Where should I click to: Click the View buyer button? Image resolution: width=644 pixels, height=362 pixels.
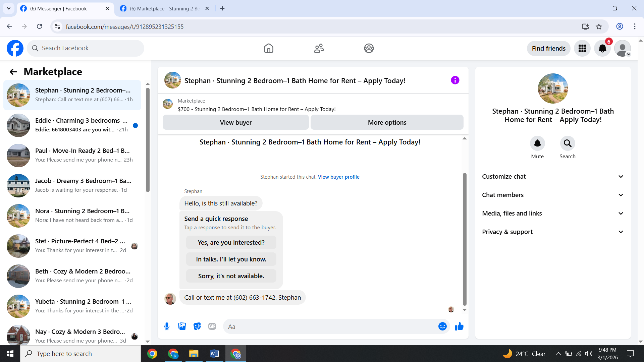(235, 122)
